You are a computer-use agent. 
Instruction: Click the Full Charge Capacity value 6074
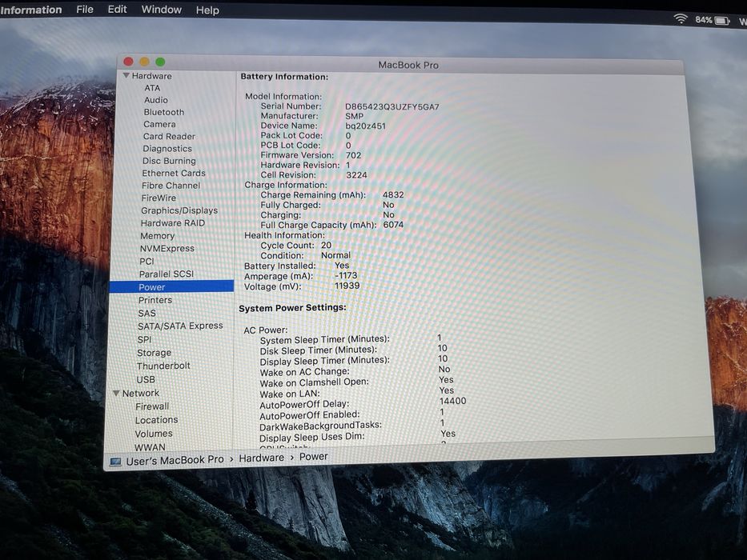tap(393, 225)
